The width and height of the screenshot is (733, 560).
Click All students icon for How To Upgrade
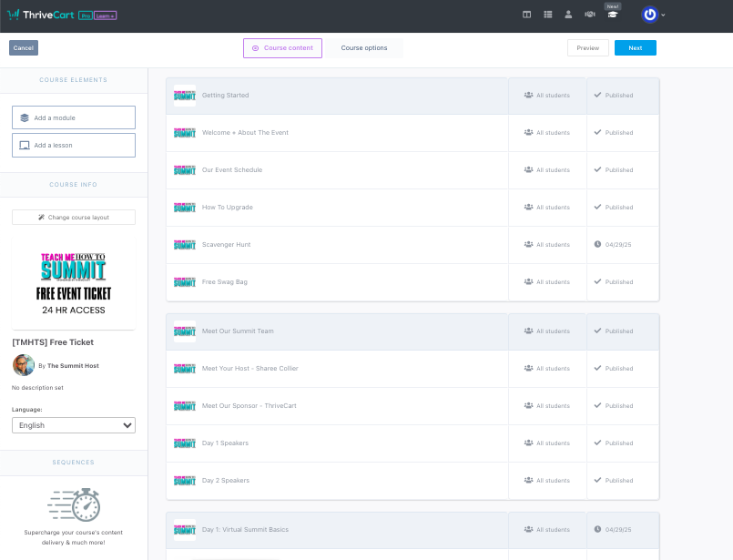pyautogui.click(x=528, y=207)
